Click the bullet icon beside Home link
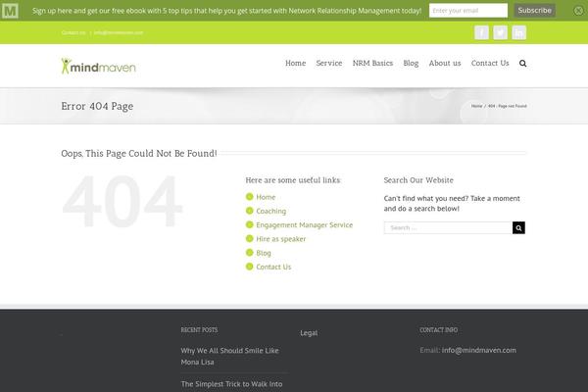This screenshot has width=588, height=392. (249, 197)
